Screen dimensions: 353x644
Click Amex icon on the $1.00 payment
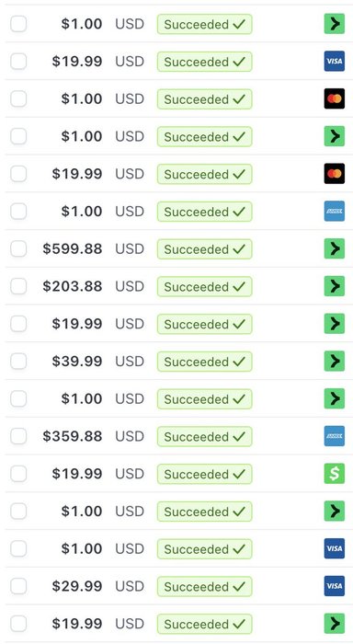(334, 211)
